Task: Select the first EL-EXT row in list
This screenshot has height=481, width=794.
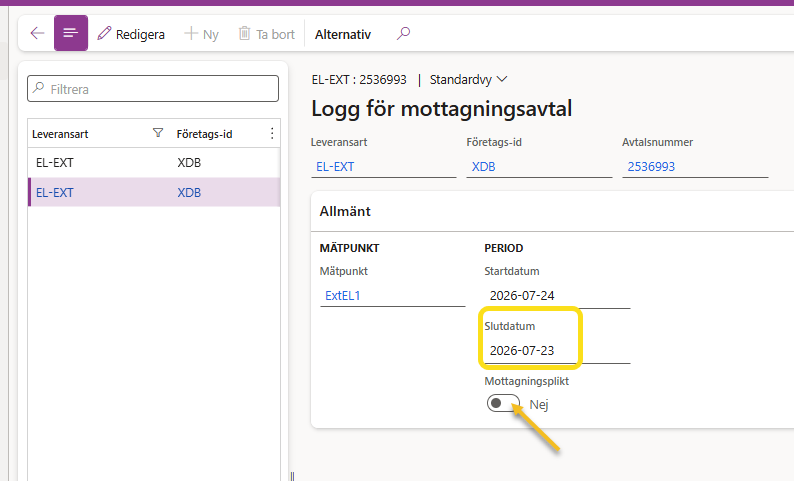Action: click(153, 163)
